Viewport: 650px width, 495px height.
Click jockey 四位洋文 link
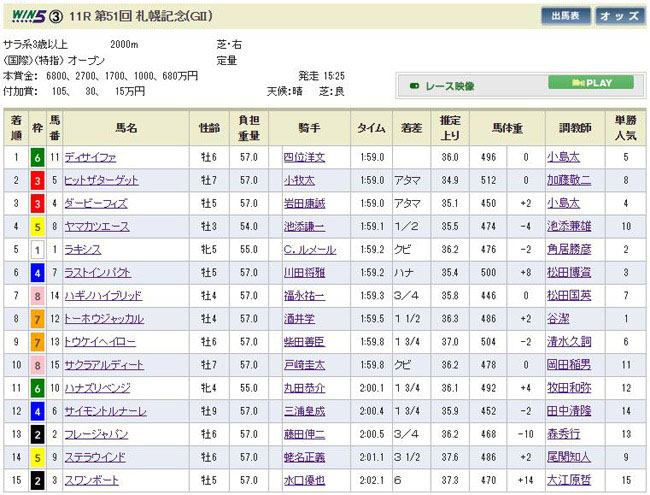pyautogui.click(x=303, y=158)
